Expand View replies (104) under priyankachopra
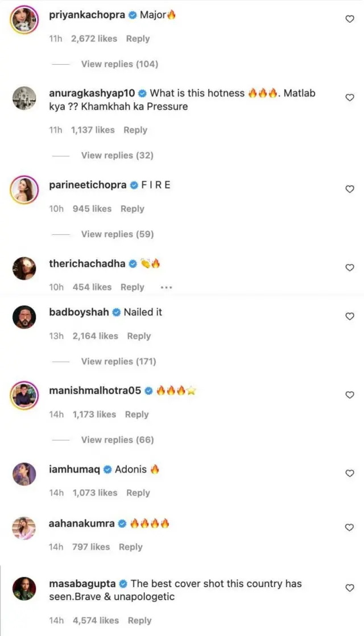Screen dimensions: 364x636 click(x=119, y=64)
